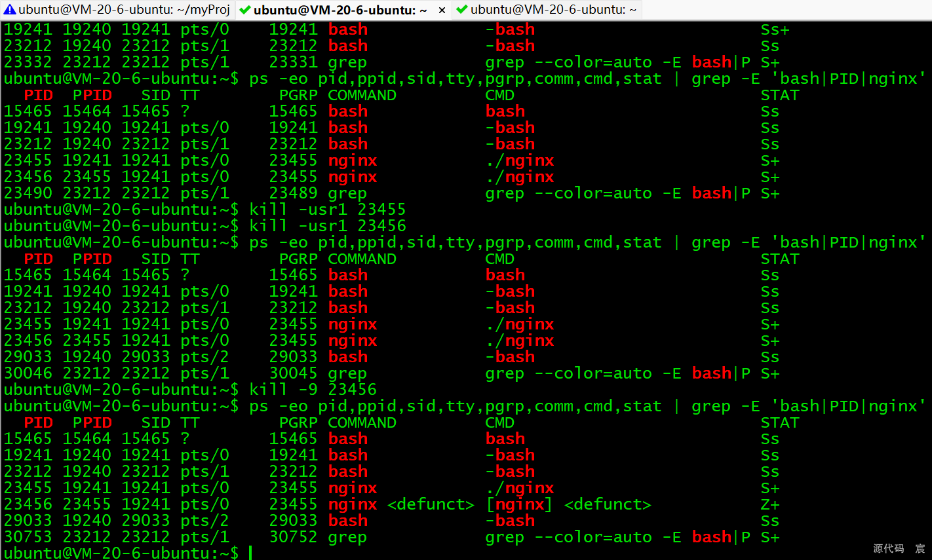Click the 'Z+' zombie status value

770,504
